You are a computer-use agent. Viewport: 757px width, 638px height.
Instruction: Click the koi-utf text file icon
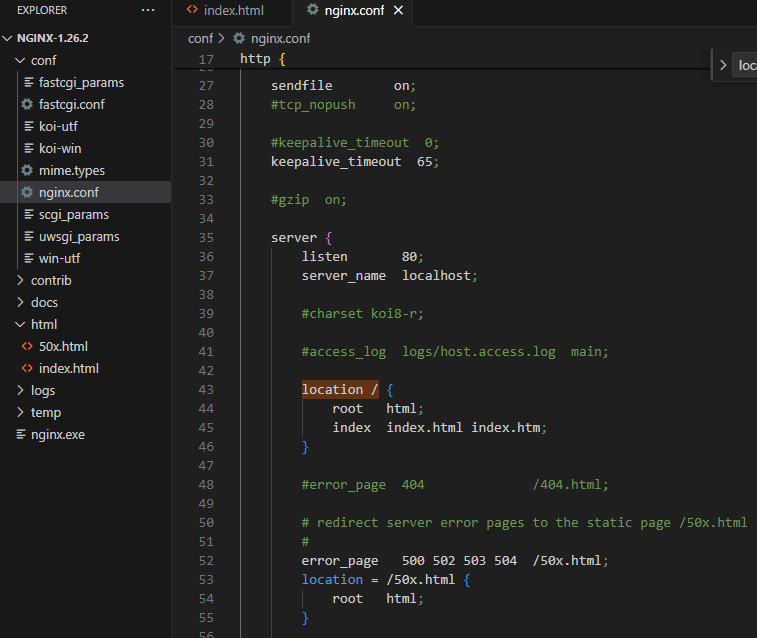pos(29,126)
